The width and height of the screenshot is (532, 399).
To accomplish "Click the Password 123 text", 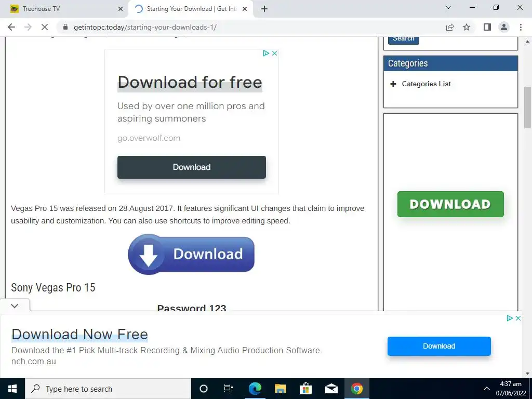I will (192, 308).
